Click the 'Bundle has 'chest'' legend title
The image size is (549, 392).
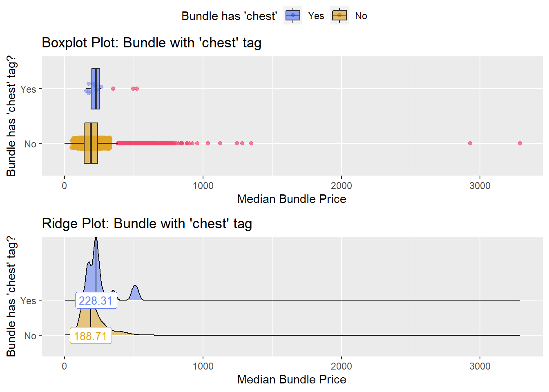tap(229, 16)
